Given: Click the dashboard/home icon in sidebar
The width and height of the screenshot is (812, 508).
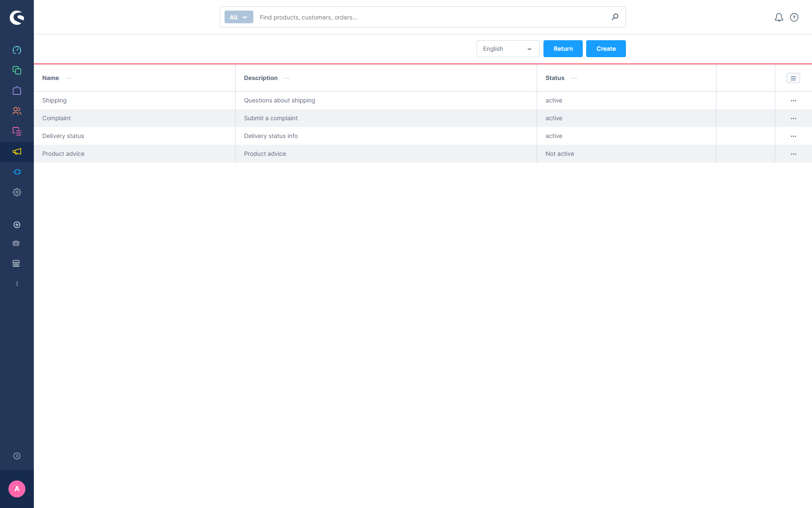Looking at the screenshot, I should (17, 50).
